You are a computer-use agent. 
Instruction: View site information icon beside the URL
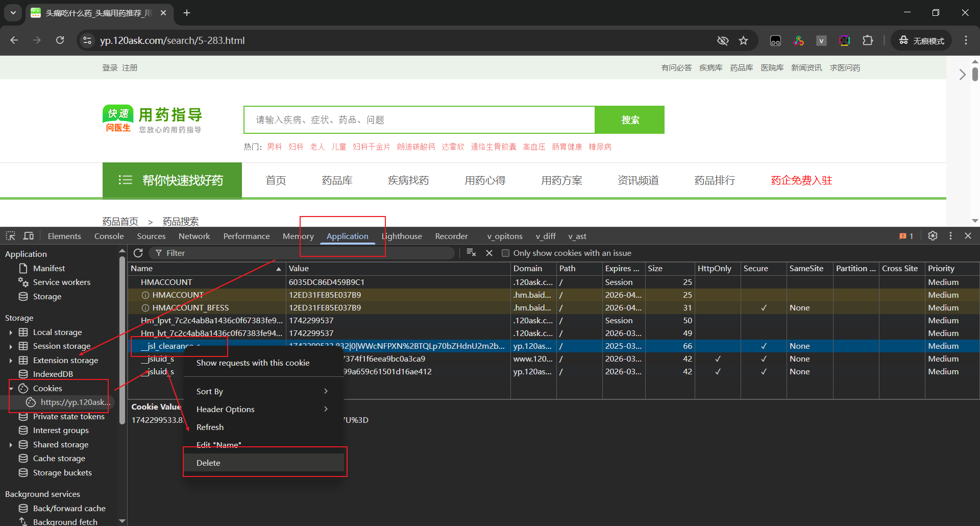coord(87,40)
